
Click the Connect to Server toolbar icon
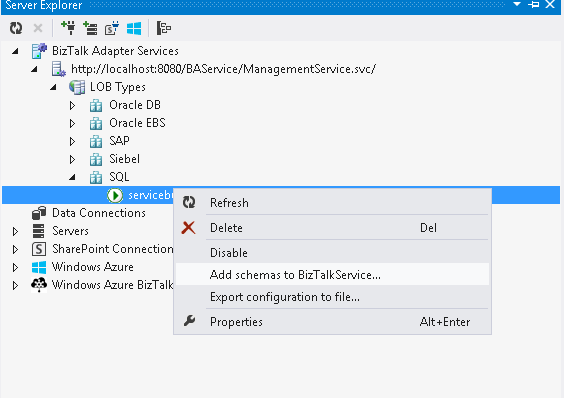[90, 28]
